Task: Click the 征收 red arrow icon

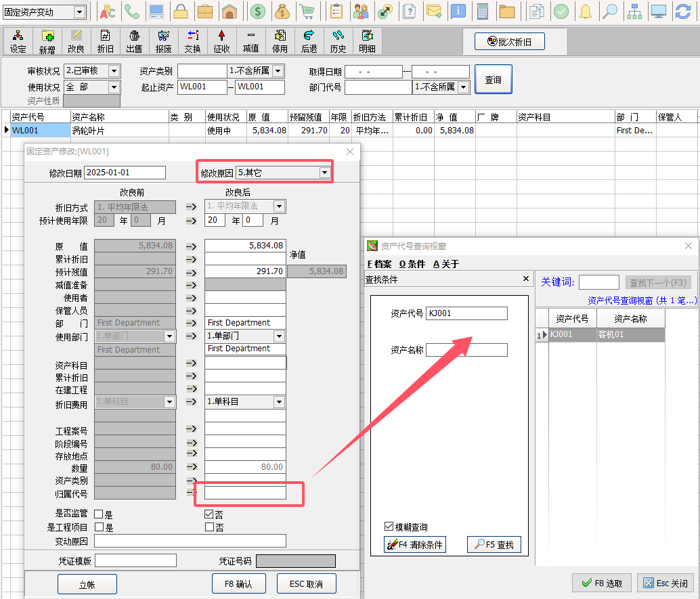Action: (x=221, y=41)
